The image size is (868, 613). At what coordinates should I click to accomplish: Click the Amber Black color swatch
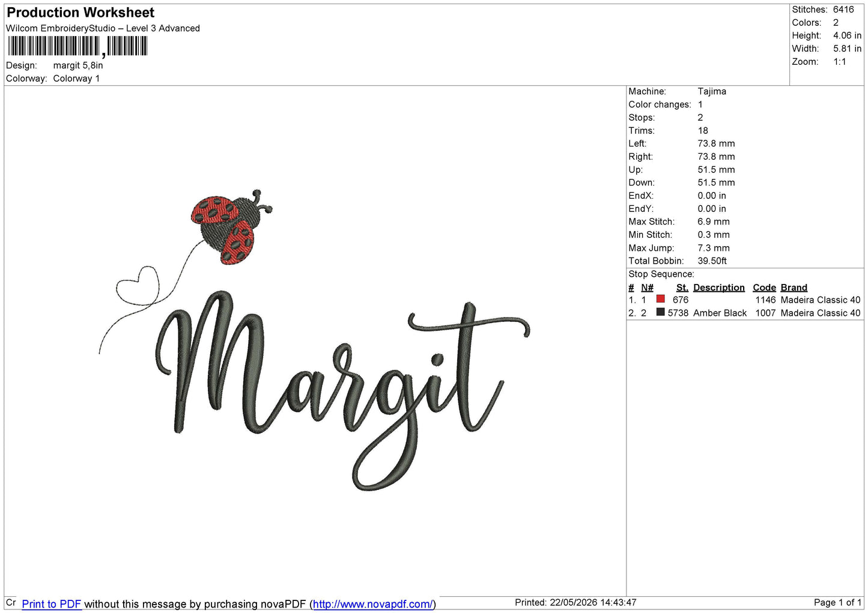[661, 312]
